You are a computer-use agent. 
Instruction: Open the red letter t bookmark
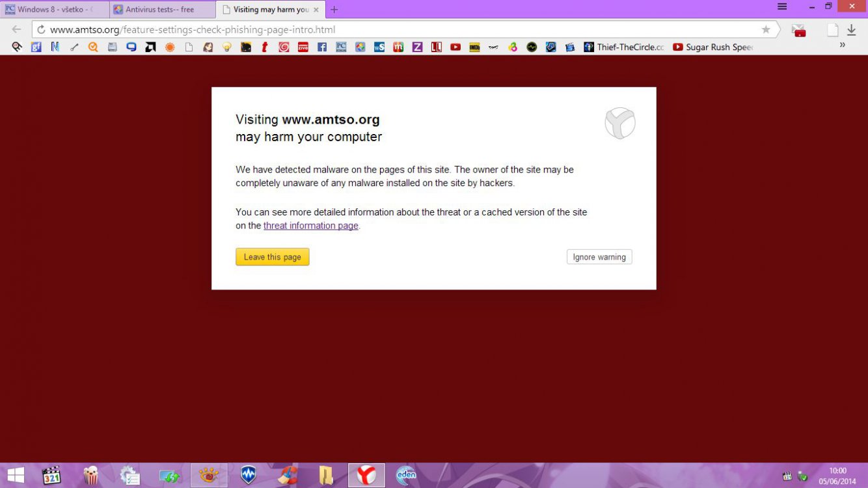pyautogui.click(x=265, y=47)
